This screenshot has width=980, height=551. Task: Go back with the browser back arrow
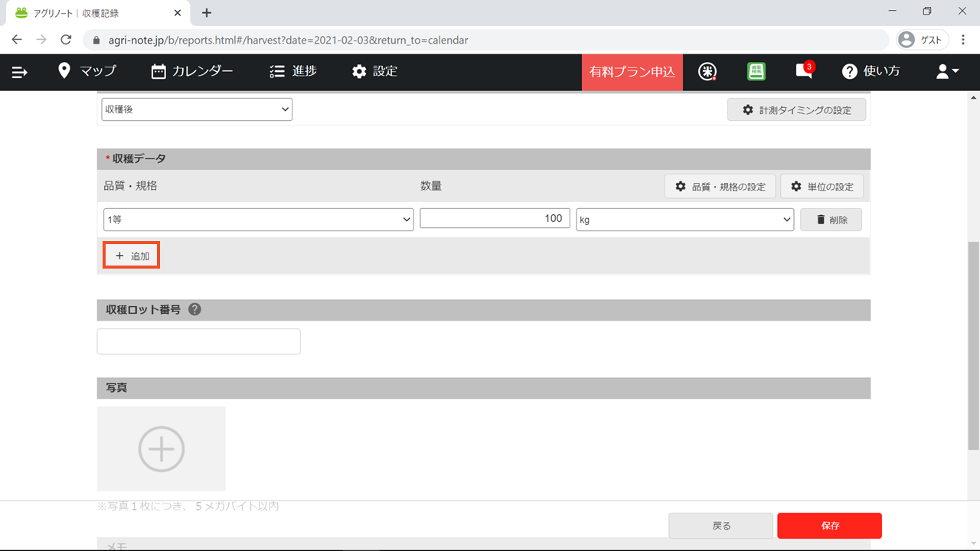pos(17,40)
